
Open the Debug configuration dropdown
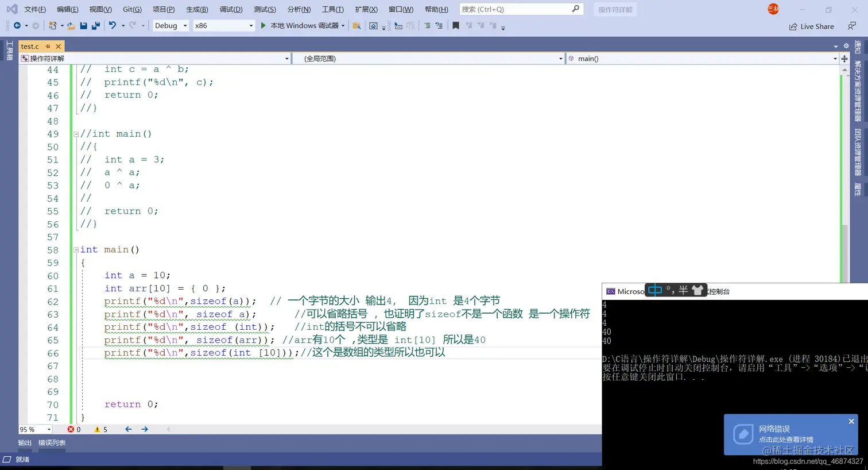(170, 26)
